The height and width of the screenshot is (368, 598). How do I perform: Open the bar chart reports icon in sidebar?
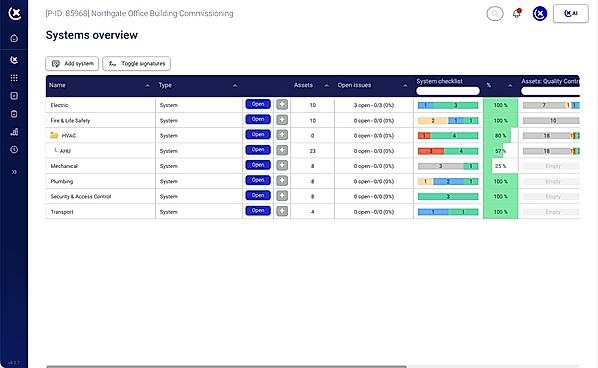[14, 132]
